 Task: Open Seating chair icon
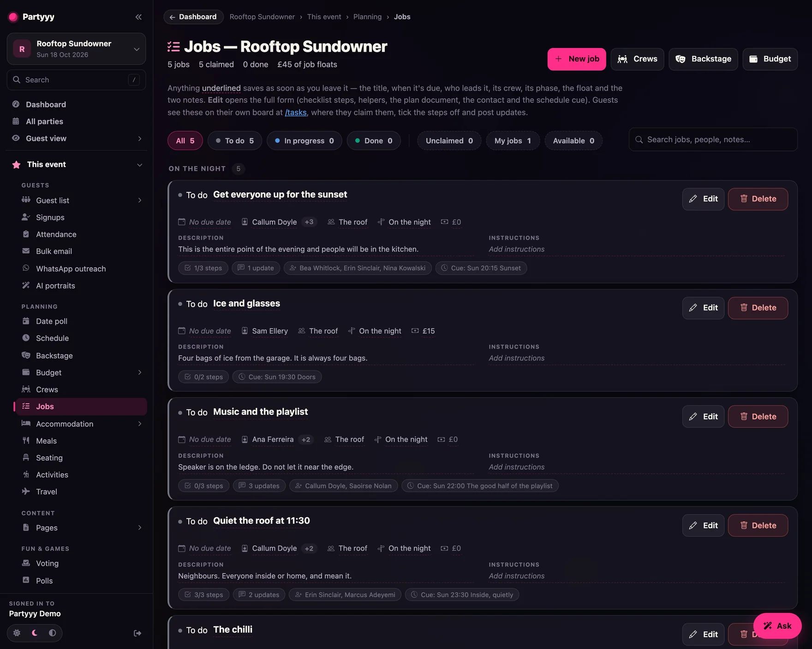click(x=26, y=457)
